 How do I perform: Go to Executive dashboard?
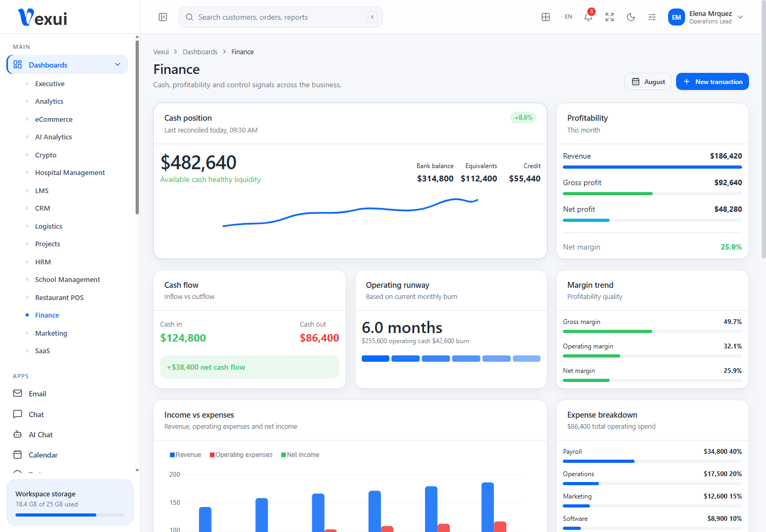pos(49,84)
